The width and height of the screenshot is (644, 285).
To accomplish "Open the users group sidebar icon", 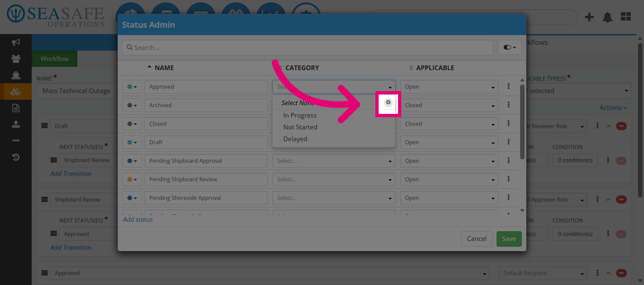I will (x=16, y=59).
